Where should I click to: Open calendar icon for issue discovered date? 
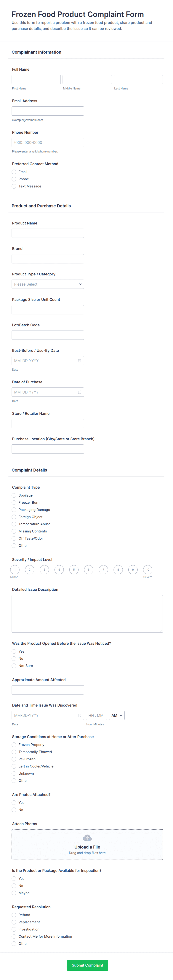click(80, 716)
